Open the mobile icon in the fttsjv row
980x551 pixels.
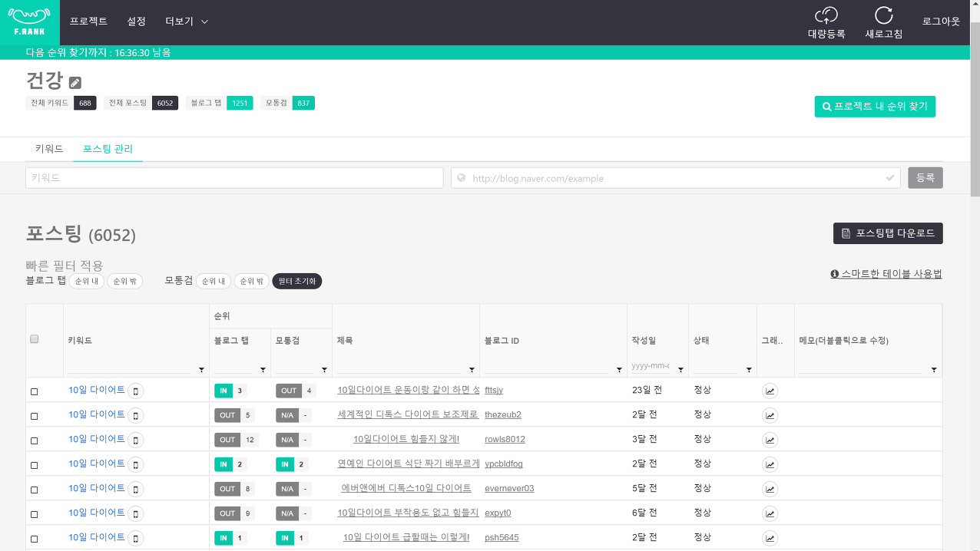136,391
